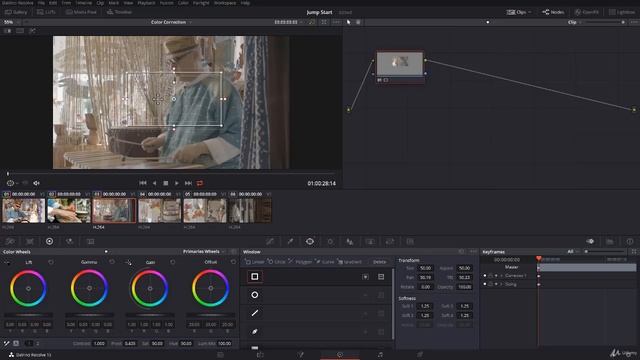Open the OpenFX panel
Image resolution: width=640 pixels, height=360 pixels.
(x=587, y=12)
